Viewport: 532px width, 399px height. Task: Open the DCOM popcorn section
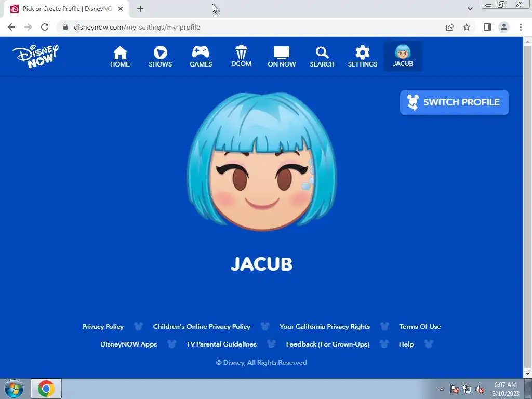pos(241,56)
